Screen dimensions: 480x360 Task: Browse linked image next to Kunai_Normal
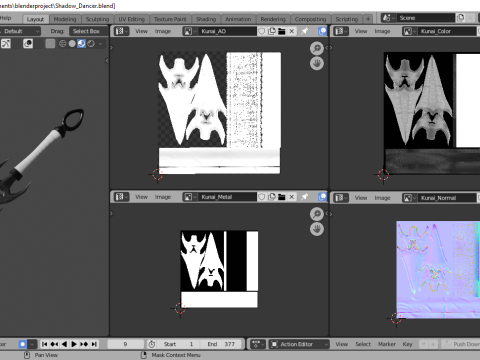click(x=410, y=198)
